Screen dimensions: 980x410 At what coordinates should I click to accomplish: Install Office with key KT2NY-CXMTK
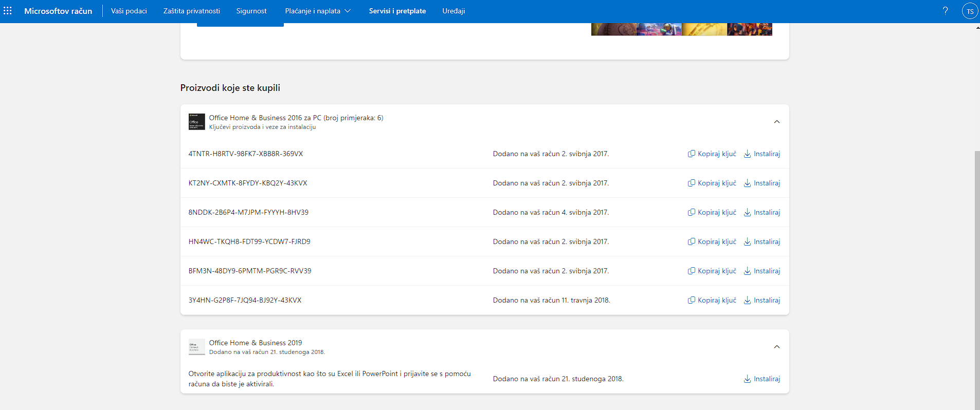coord(762,183)
